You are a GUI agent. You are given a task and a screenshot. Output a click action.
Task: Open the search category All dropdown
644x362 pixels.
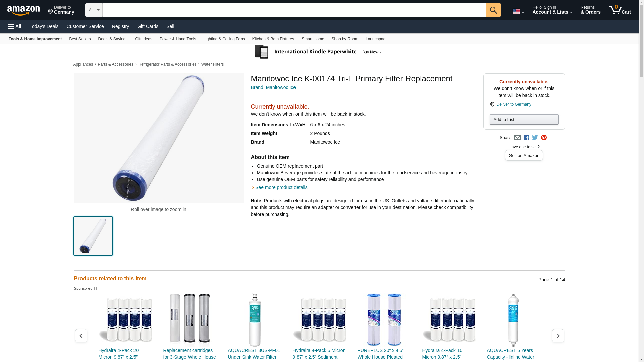pyautogui.click(x=94, y=10)
